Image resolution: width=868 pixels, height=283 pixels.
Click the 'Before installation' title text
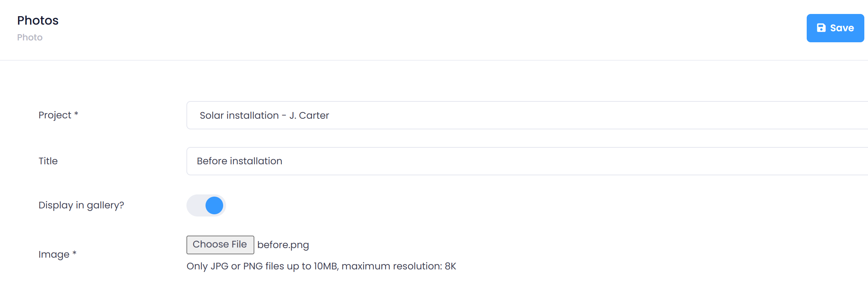239,161
